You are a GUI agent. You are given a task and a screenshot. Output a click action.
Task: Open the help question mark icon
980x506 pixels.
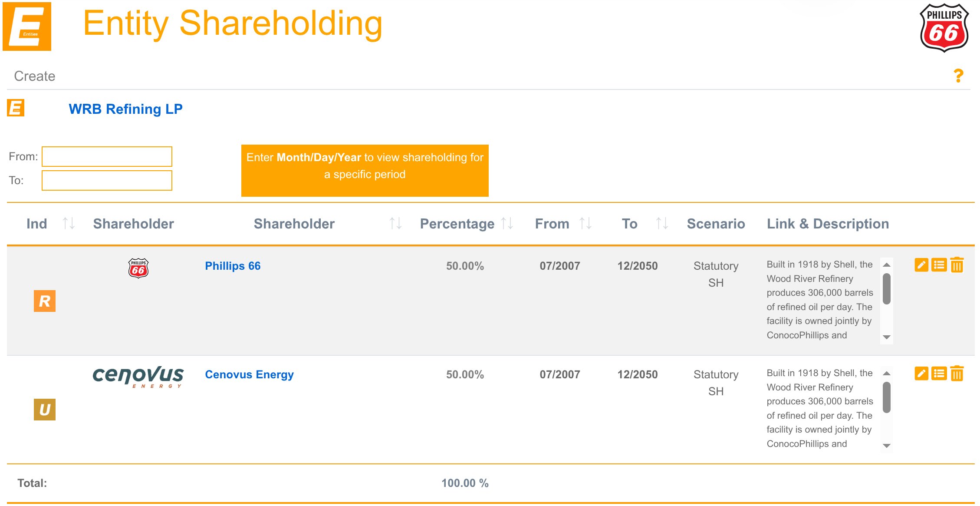tap(958, 76)
